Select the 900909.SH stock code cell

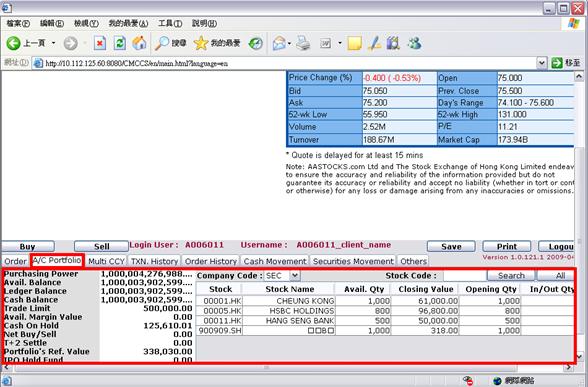click(219, 330)
